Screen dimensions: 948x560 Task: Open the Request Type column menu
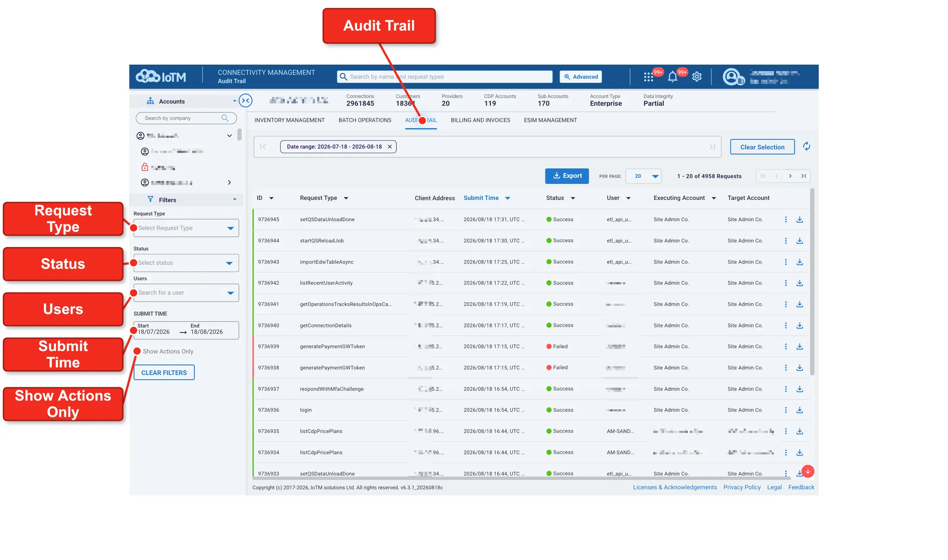[346, 198]
